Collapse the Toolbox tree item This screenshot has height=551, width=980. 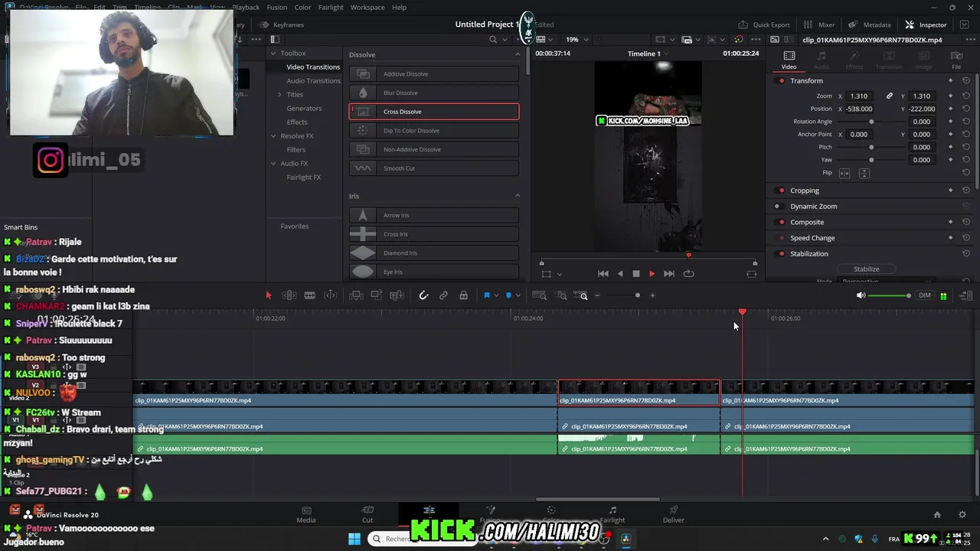tap(273, 54)
